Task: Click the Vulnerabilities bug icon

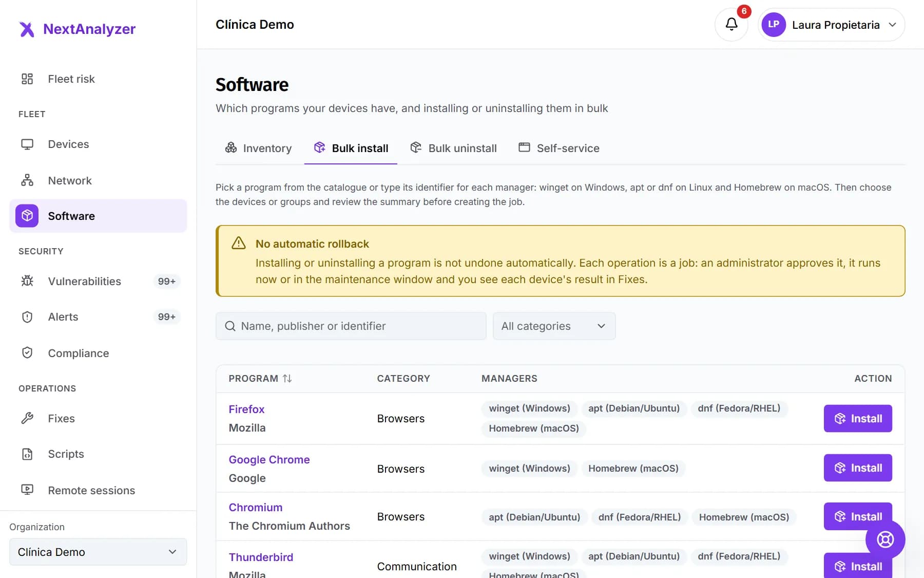Action: (x=27, y=281)
